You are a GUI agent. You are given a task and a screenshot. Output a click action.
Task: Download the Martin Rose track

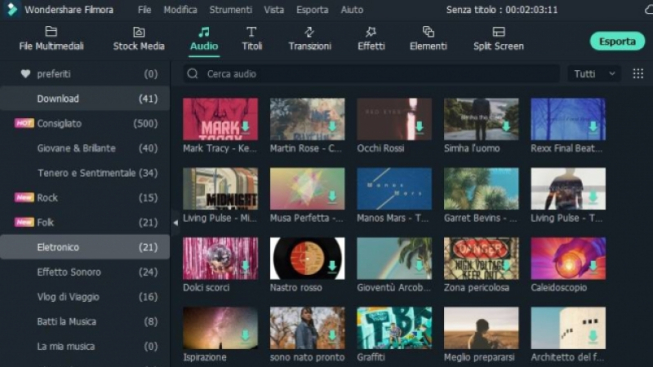click(x=332, y=127)
